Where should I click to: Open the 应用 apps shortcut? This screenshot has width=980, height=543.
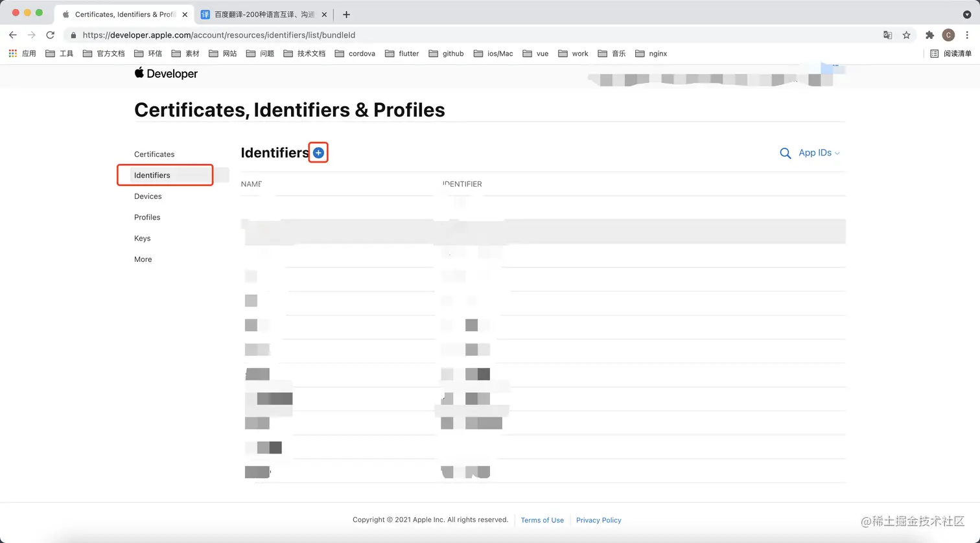tap(22, 54)
